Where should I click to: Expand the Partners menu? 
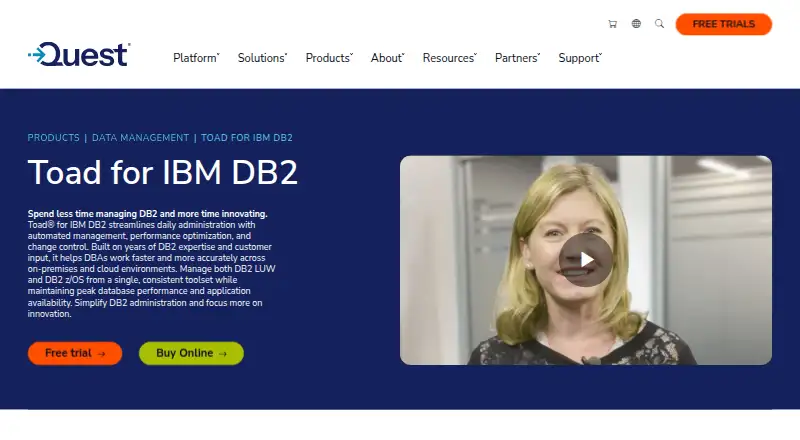(x=517, y=58)
